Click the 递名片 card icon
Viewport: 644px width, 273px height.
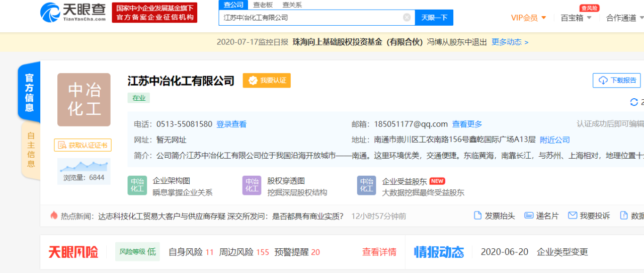click(529, 216)
